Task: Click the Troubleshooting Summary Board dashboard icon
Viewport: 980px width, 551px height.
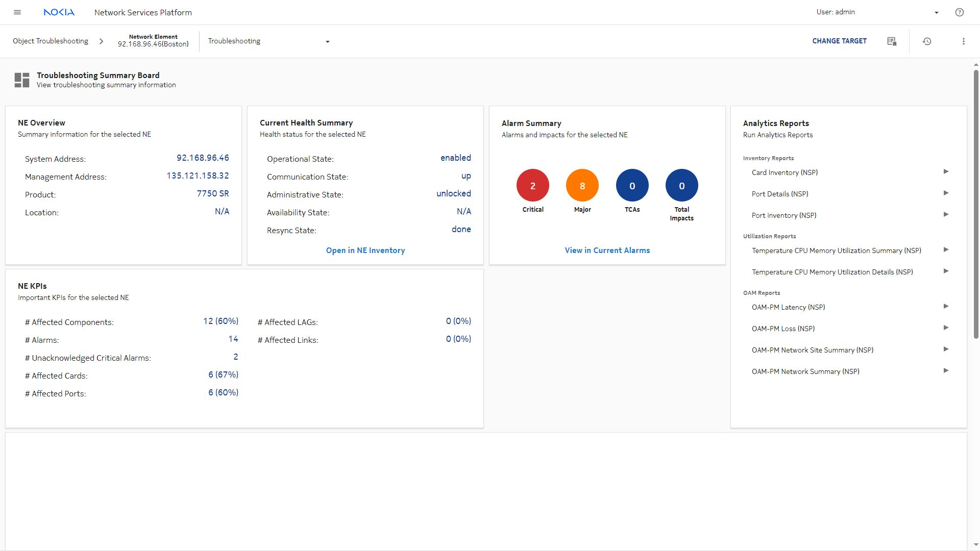Action: pos(22,80)
